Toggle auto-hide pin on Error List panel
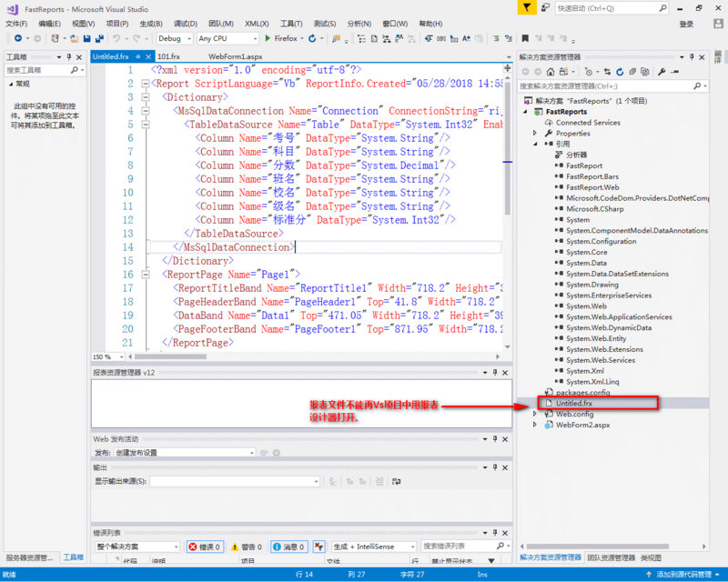728x582 pixels. click(495, 532)
